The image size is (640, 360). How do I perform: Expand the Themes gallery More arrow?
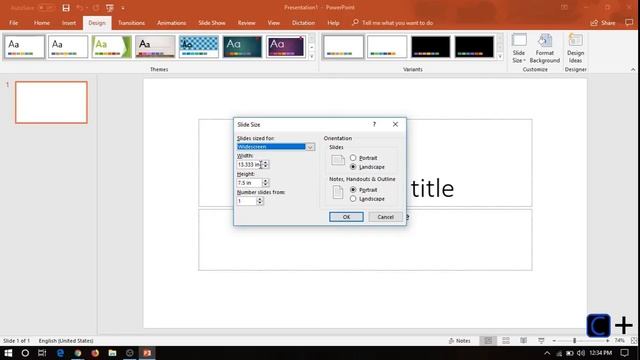311,56
